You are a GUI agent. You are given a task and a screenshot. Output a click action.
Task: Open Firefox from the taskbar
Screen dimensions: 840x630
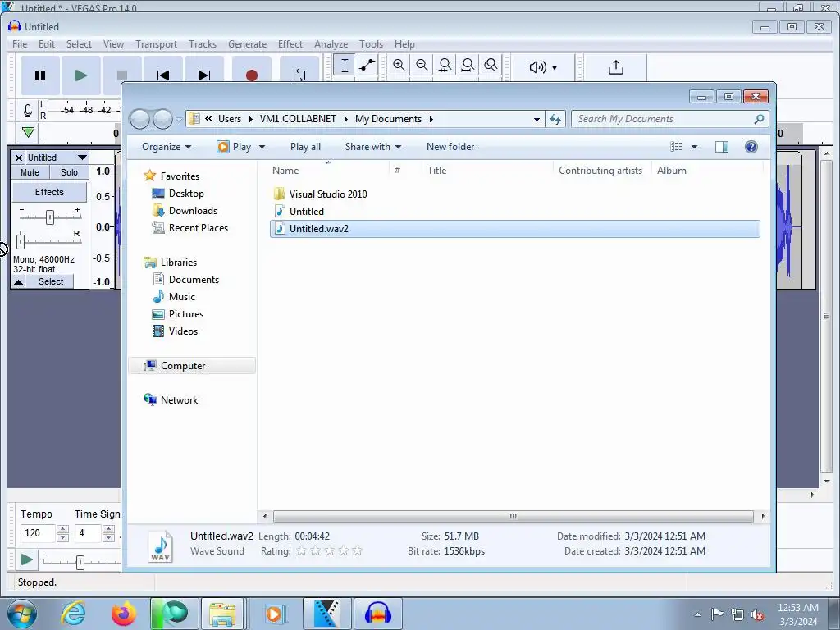(x=124, y=614)
